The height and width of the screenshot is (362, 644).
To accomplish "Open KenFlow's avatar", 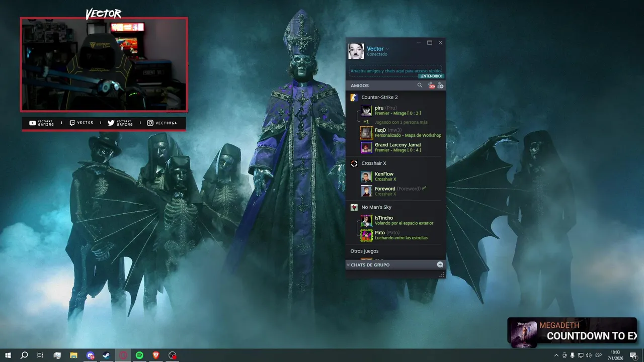I will 366,176.
